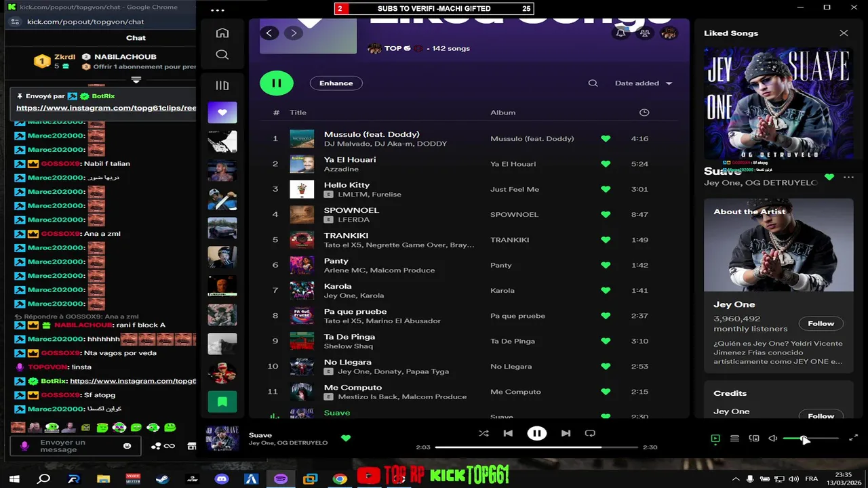Go to Spotify Home icon

pyautogui.click(x=222, y=33)
